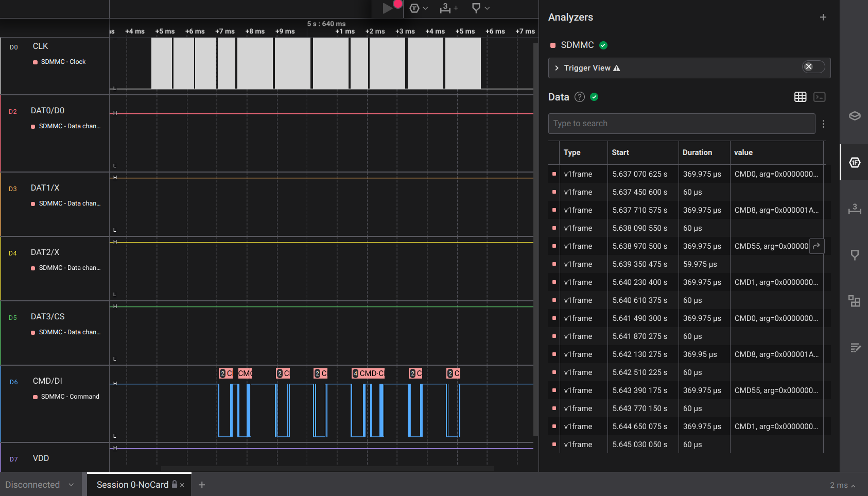Select the row starting at 5.641 490 300 s
Image resolution: width=868 pixels, height=496 pixels.
click(690, 318)
